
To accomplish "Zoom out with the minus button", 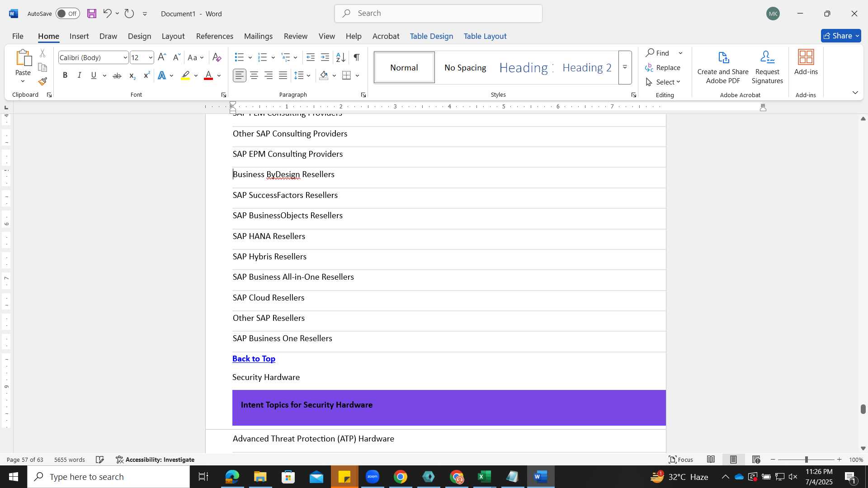I will (773, 460).
